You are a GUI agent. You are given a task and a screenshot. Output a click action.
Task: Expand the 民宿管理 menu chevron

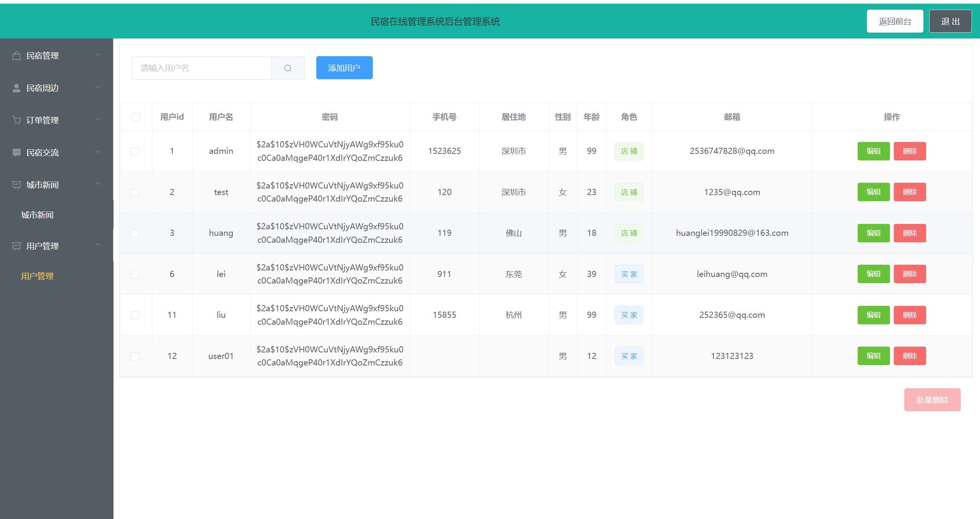click(x=98, y=55)
